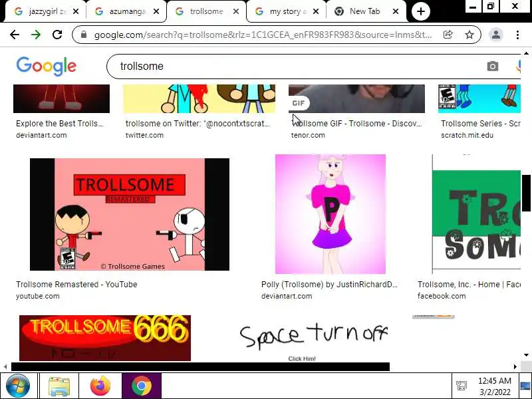The image size is (532, 399).
Task: Switch to the azumanga tab
Action: (126, 11)
